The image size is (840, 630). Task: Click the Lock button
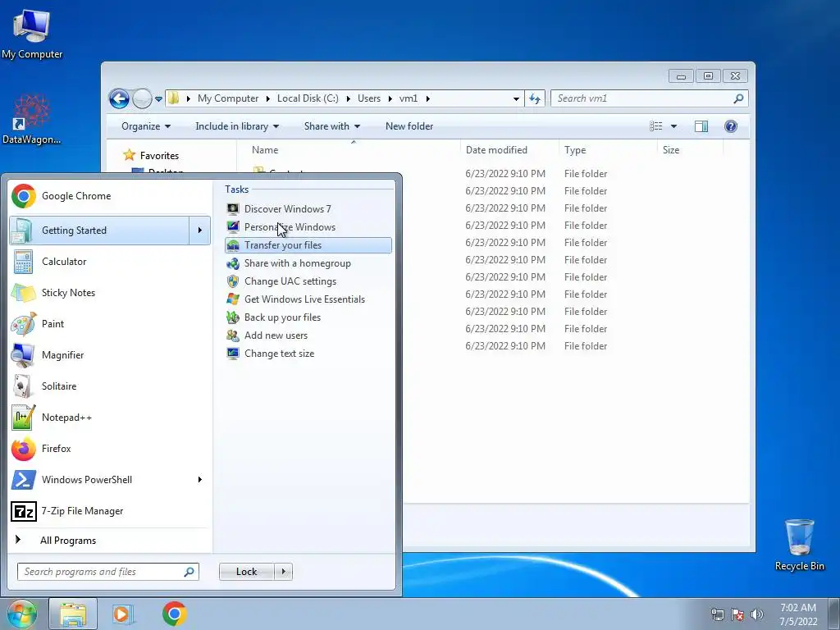point(246,572)
